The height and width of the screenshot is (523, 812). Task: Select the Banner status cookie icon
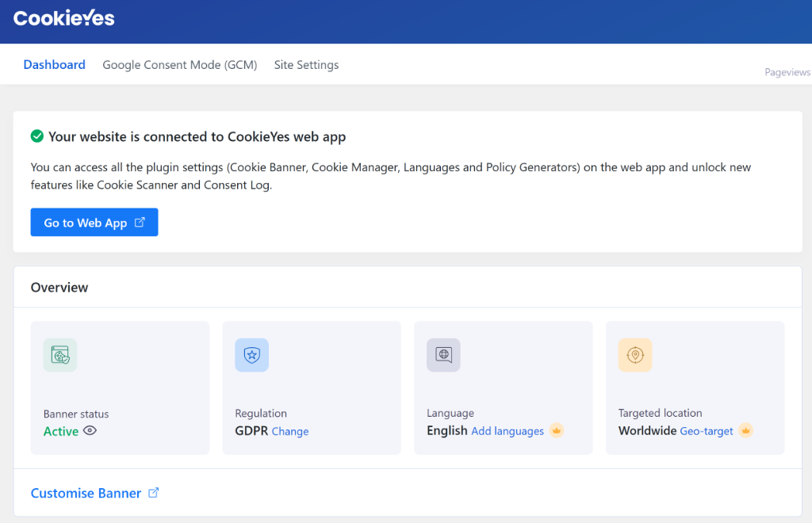click(60, 355)
